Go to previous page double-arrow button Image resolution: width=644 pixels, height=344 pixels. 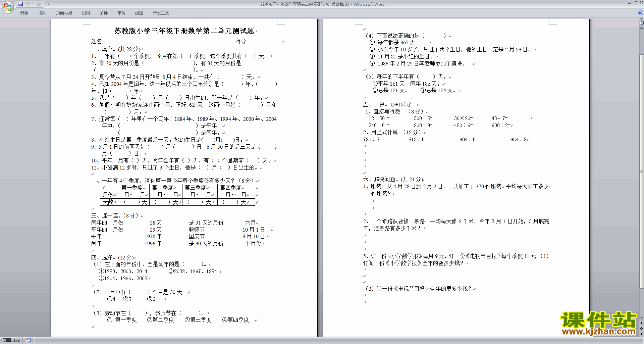[x=641, y=324]
